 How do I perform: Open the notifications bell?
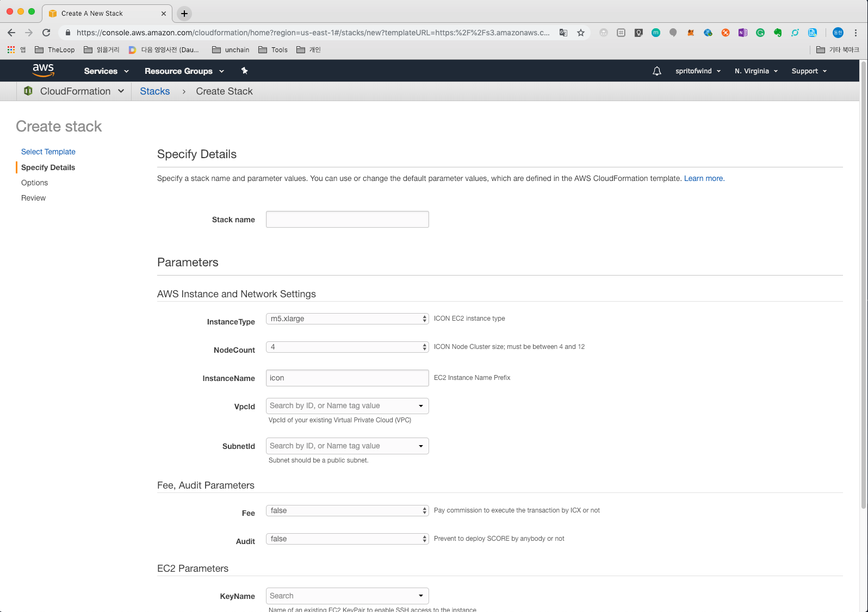point(657,71)
